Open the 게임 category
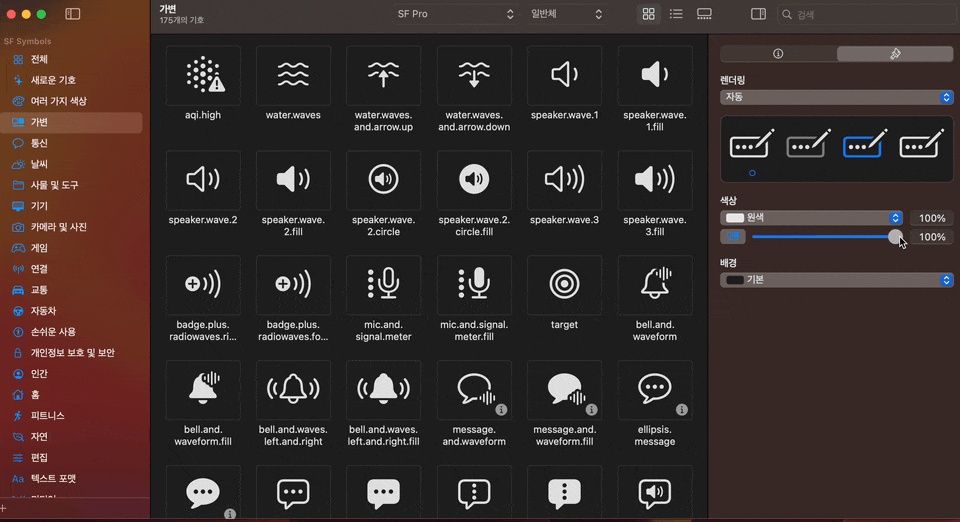The width and height of the screenshot is (960, 522). (72, 248)
